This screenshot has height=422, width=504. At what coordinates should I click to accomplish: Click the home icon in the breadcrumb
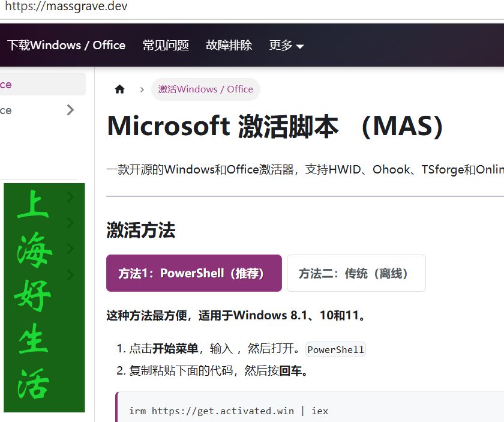tap(119, 89)
